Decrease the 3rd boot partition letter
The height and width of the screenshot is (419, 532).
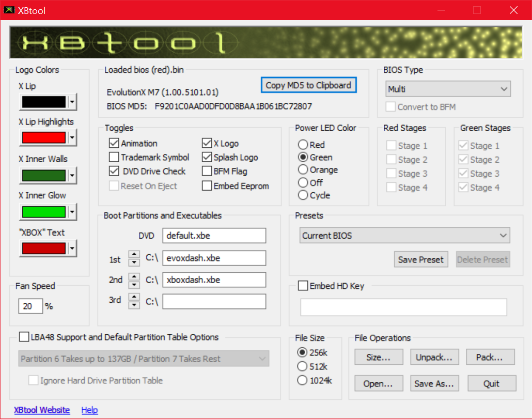134,305
